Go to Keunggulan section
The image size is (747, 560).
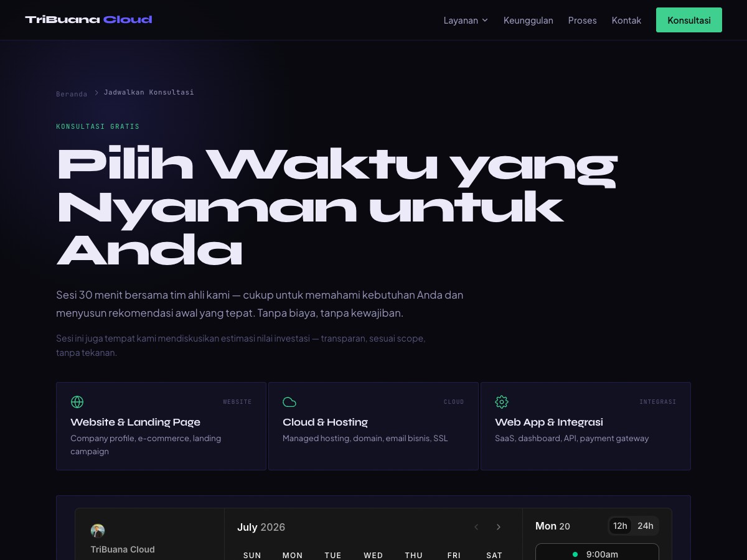pos(528,20)
